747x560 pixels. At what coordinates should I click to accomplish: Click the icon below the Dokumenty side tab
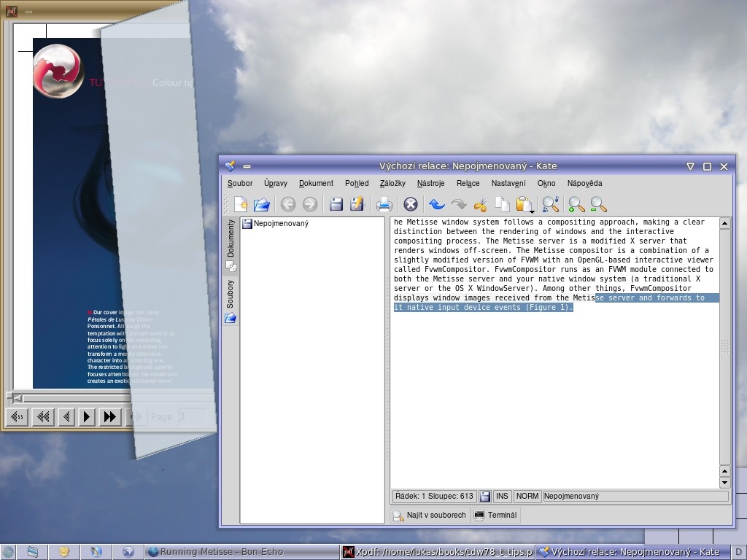coord(231,266)
